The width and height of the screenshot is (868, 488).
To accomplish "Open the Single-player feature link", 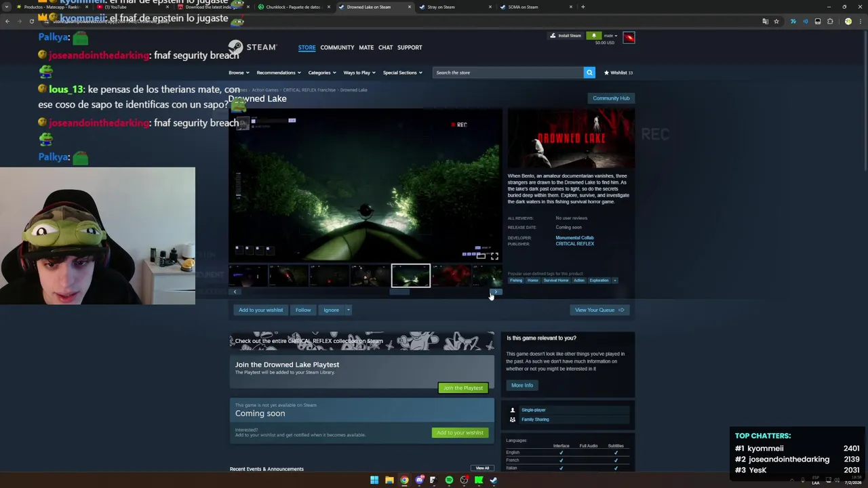I will pos(533,410).
